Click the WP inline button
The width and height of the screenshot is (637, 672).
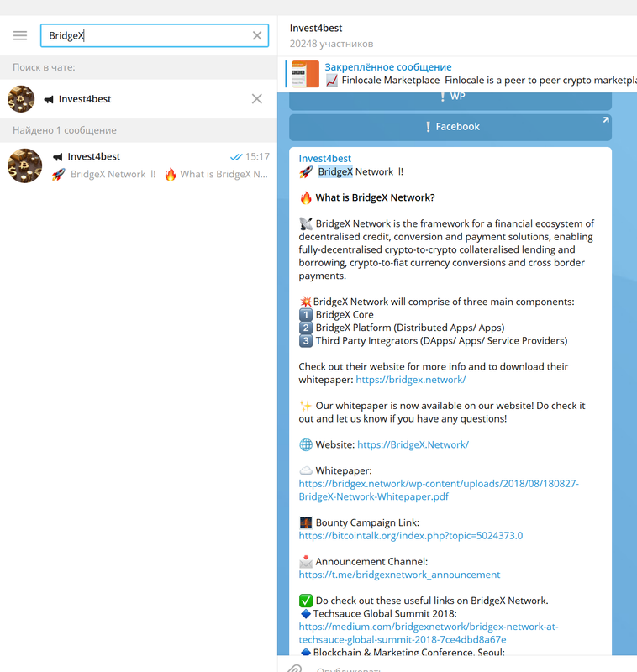tap(450, 100)
